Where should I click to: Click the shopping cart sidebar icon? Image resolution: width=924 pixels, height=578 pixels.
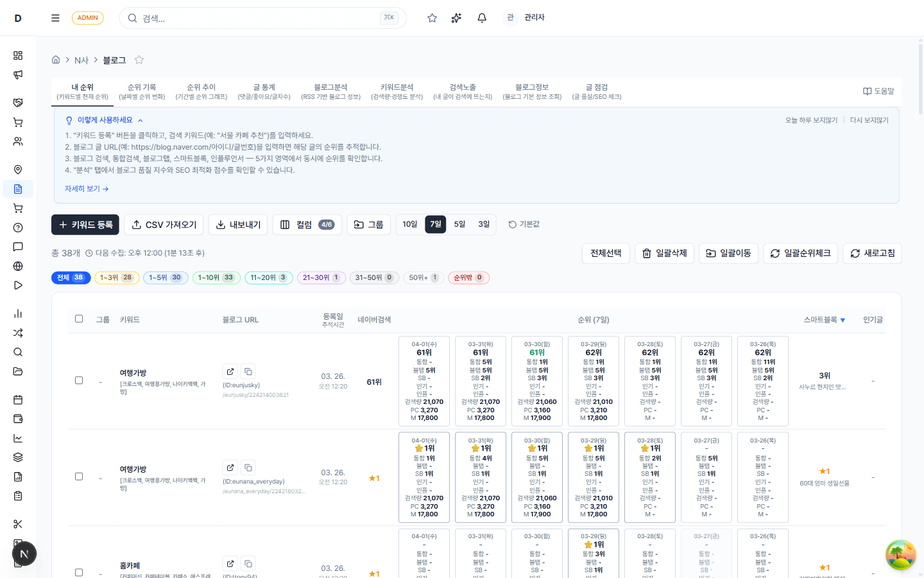coord(18,122)
